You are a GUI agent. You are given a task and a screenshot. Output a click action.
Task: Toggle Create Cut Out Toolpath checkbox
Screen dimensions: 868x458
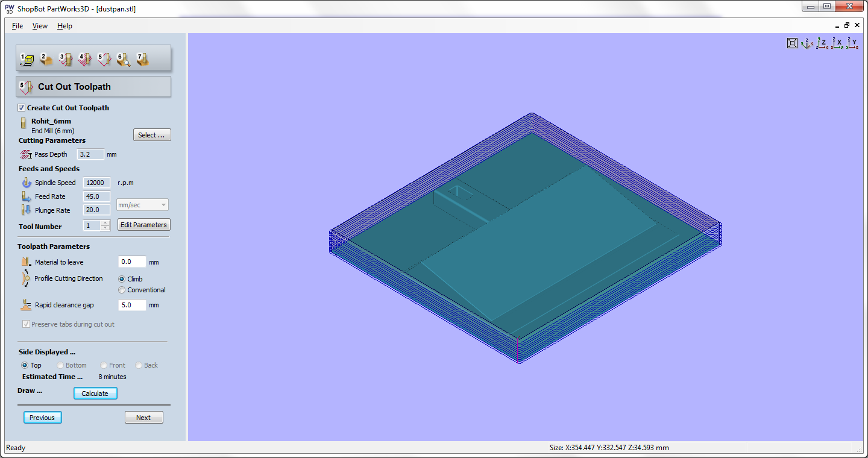[x=22, y=108]
